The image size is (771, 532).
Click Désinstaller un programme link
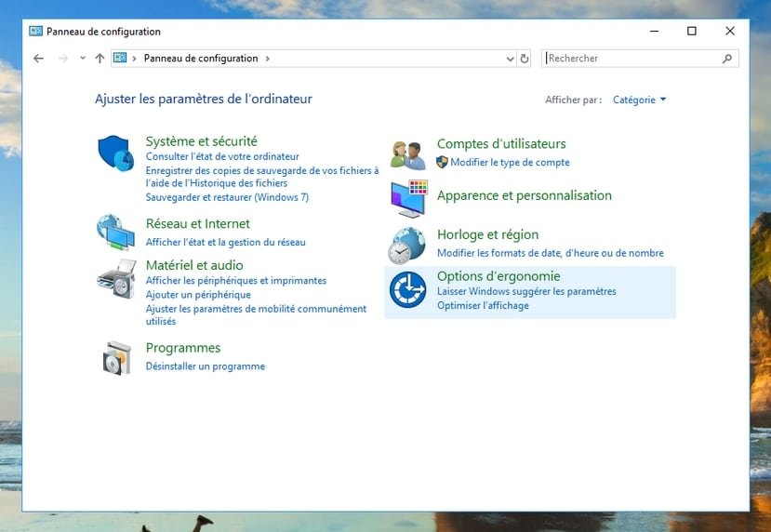[205, 366]
